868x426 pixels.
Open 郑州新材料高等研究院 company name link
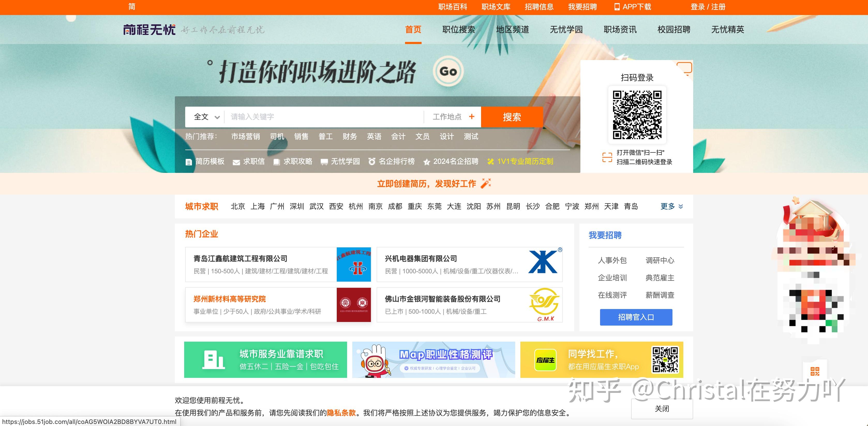pyautogui.click(x=229, y=299)
